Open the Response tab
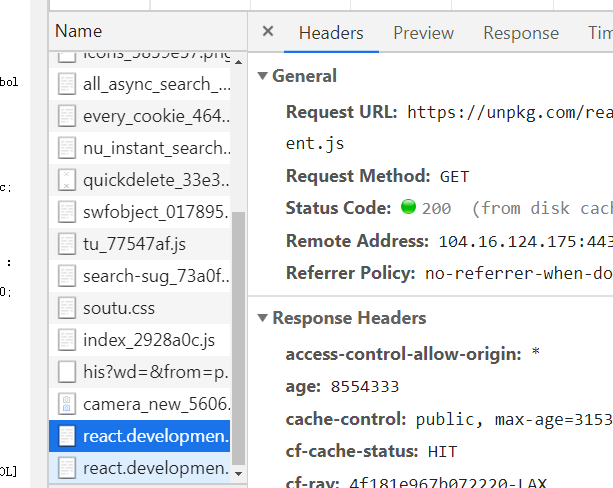Screen dimensions: 613x488 521,33
